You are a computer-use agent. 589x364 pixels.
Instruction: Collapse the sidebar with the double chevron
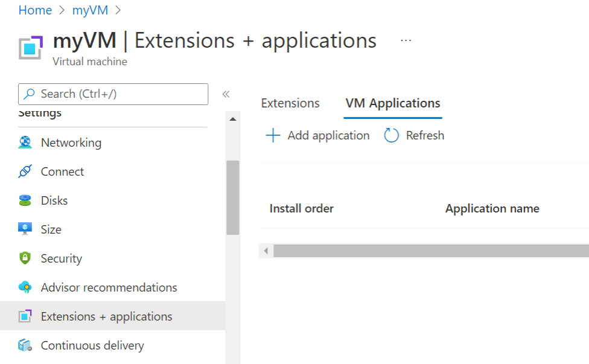[x=226, y=94]
